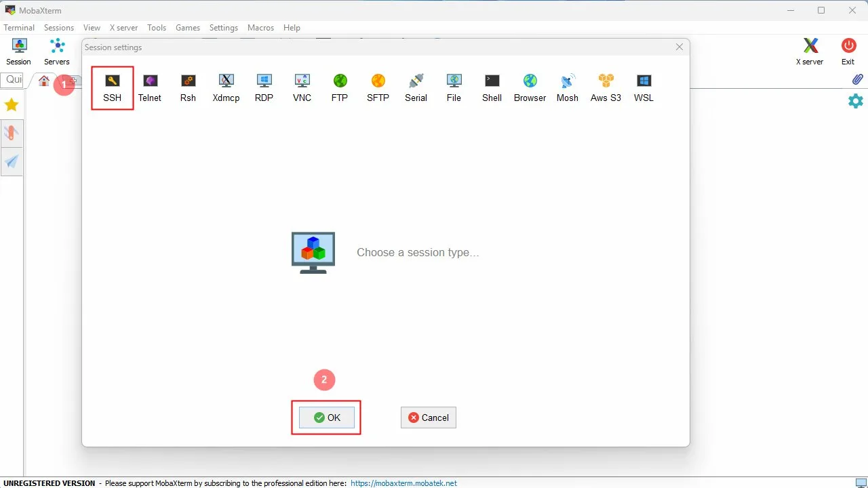Choose the Telnet session icon

pos(150,88)
